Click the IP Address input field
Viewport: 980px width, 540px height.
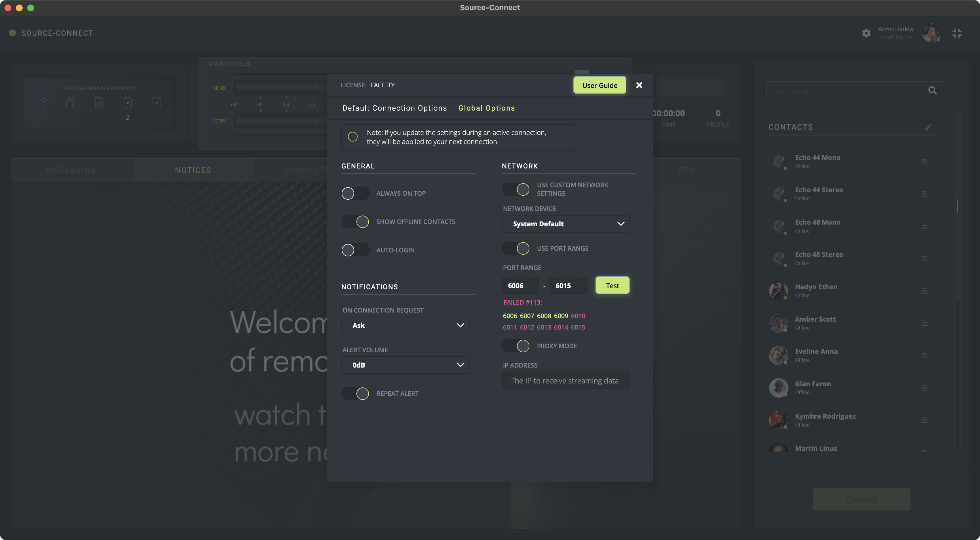coord(566,381)
